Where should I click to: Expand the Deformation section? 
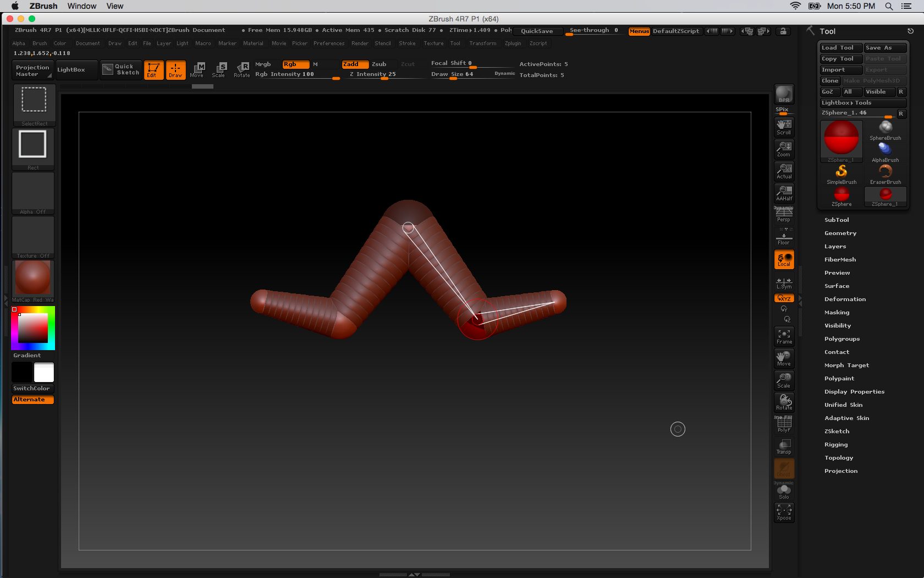coord(845,299)
